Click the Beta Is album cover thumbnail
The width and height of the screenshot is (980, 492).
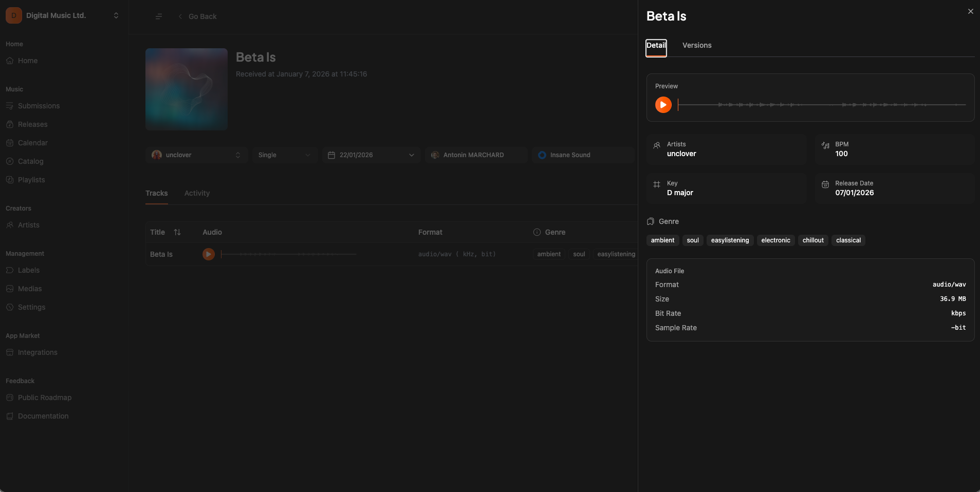tap(187, 89)
